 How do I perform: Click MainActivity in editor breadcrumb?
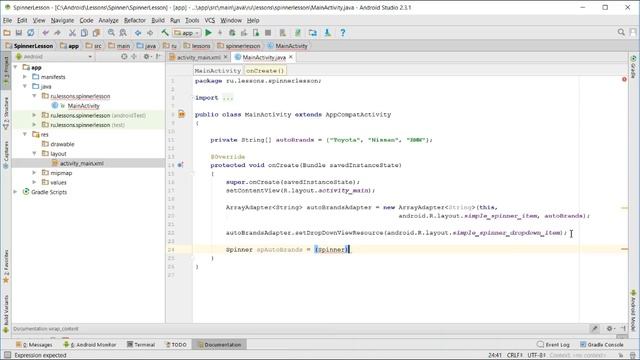coord(218,71)
